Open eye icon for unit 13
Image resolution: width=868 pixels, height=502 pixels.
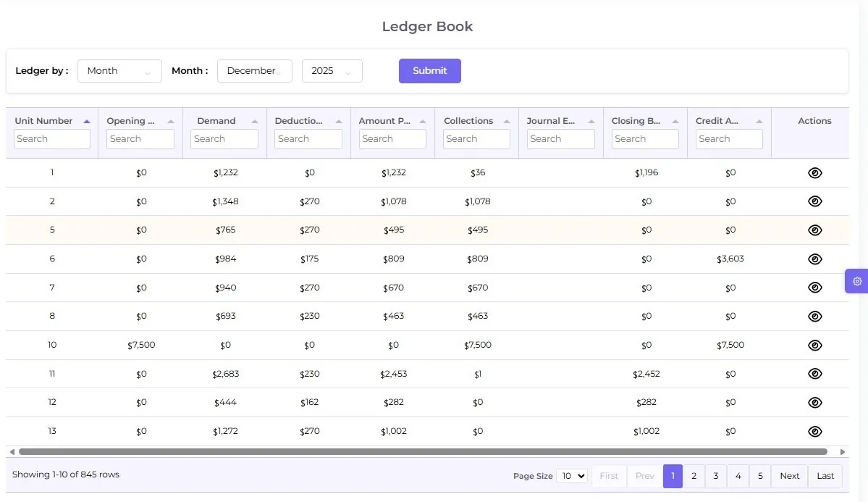tap(814, 431)
